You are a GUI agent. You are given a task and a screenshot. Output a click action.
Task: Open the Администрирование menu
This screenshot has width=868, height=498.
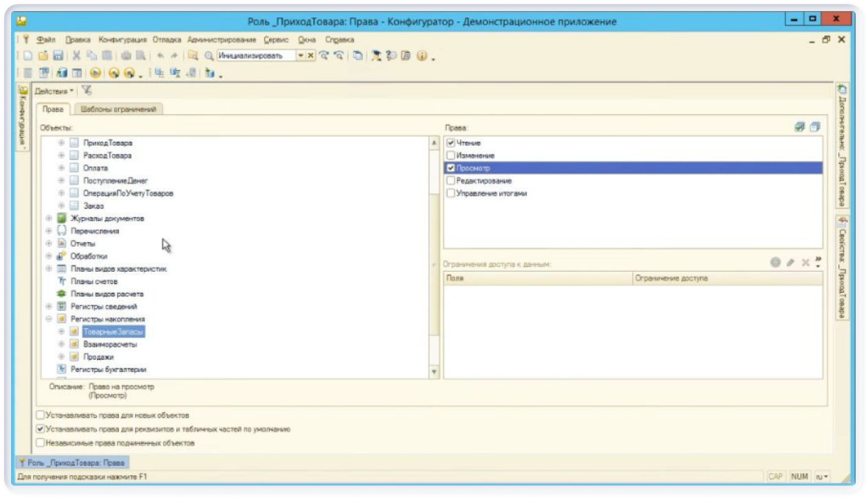pos(221,40)
